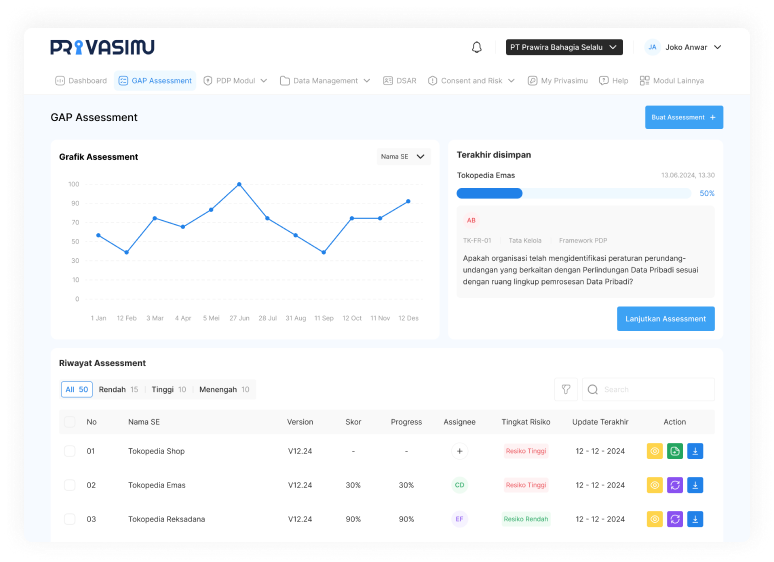Viewport: 774px width, 562px height.
Task: Click the Search input field
Action: coord(648,389)
